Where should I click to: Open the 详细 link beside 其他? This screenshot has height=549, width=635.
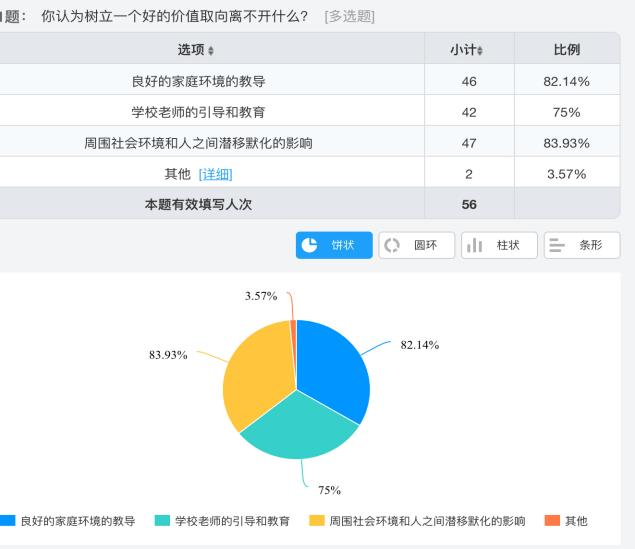tap(215, 174)
